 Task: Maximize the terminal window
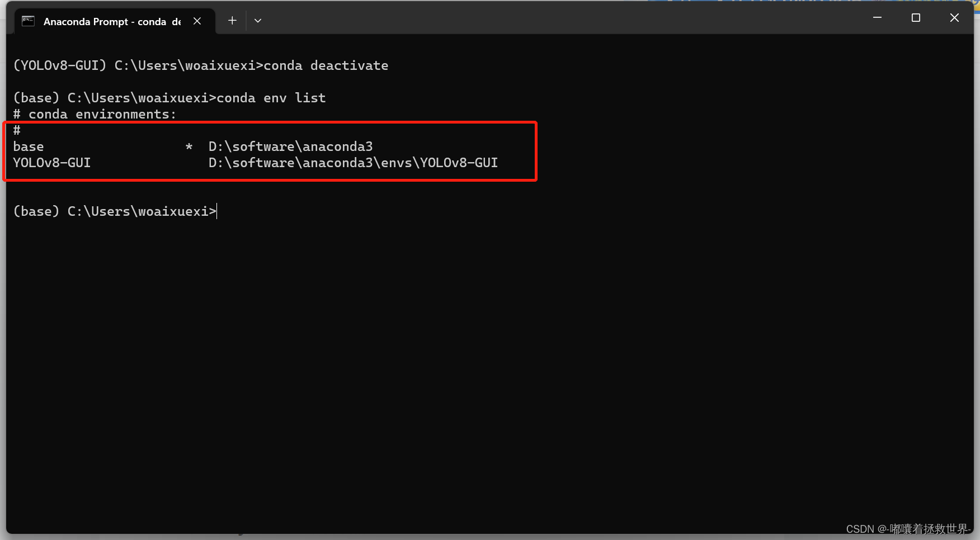coord(916,18)
